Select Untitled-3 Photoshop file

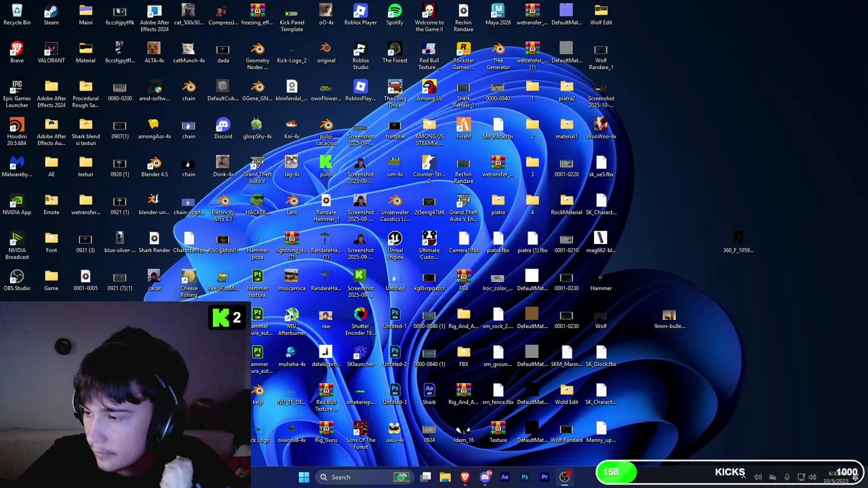tap(395, 394)
